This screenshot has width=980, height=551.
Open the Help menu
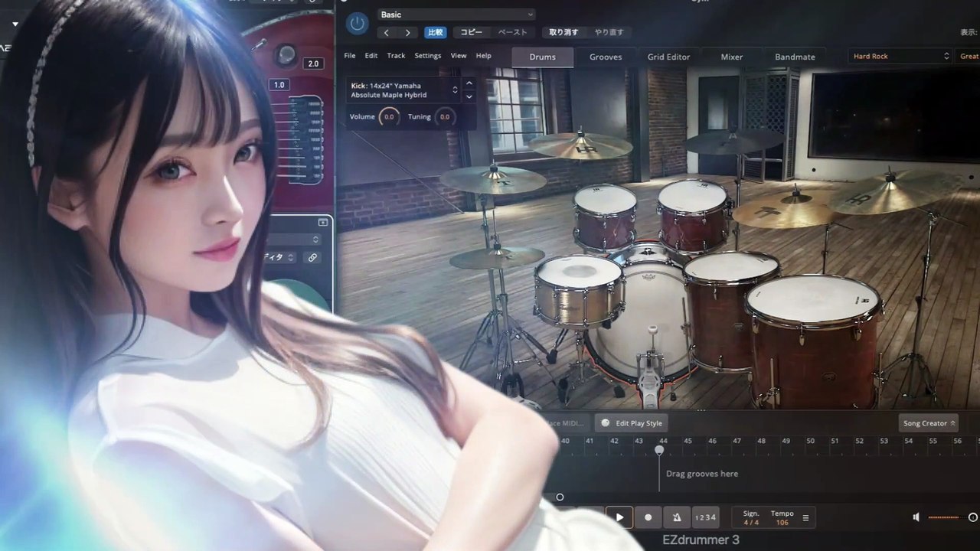(x=484, y=56)
